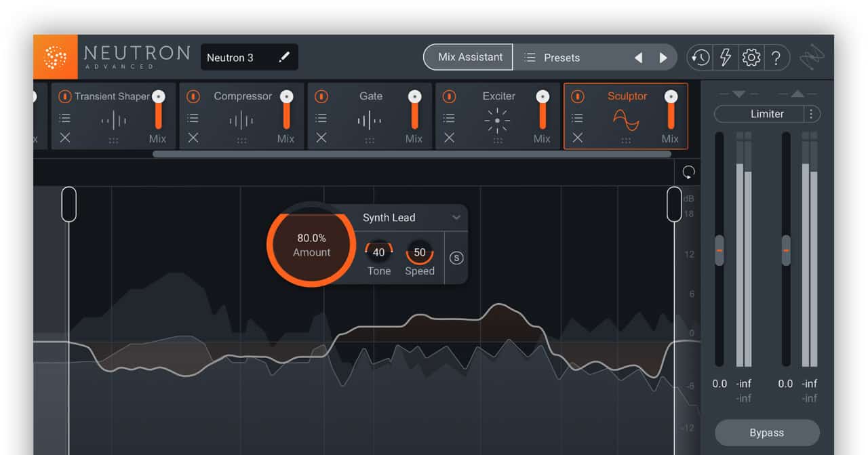Click the input 0.0 gain value

[719, 384]
